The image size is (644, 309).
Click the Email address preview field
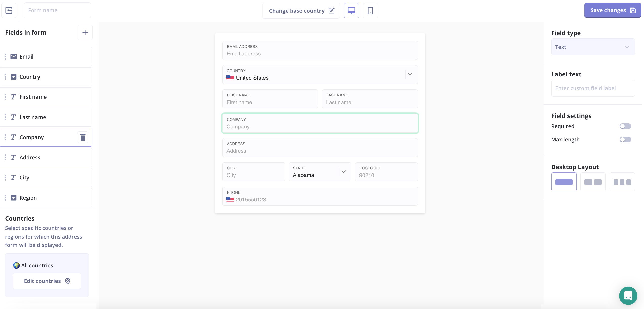click(320, 50)
